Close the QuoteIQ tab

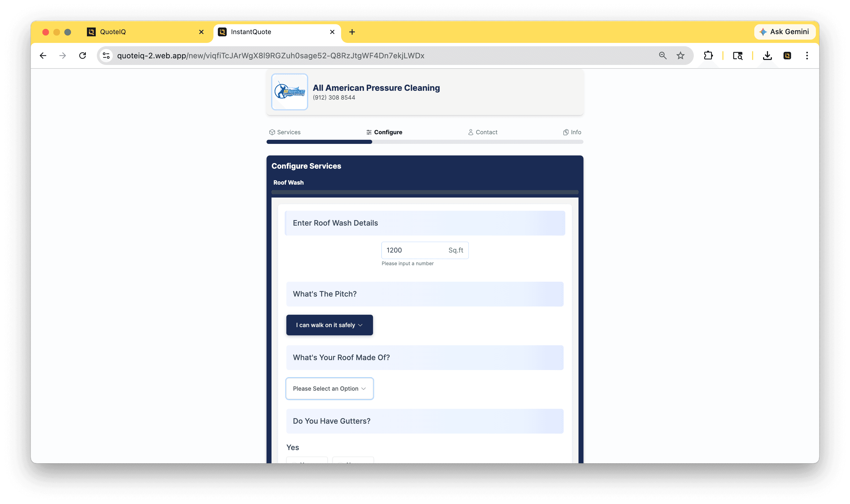pos(201,32)
